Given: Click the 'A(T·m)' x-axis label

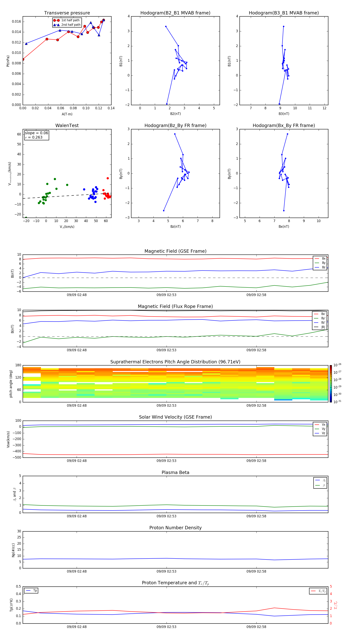Looking at the screenshot, I should click(x=67, y=114).
